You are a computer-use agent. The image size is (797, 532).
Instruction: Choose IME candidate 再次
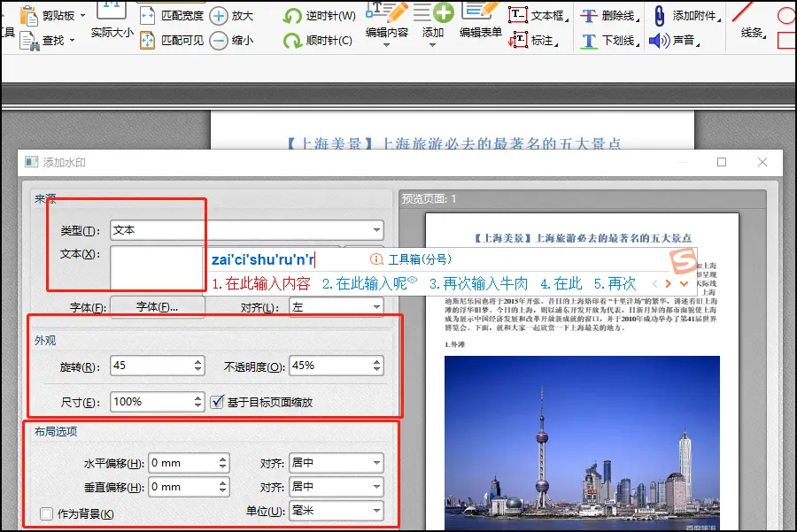pyautogui.click(x=615, y=283)
